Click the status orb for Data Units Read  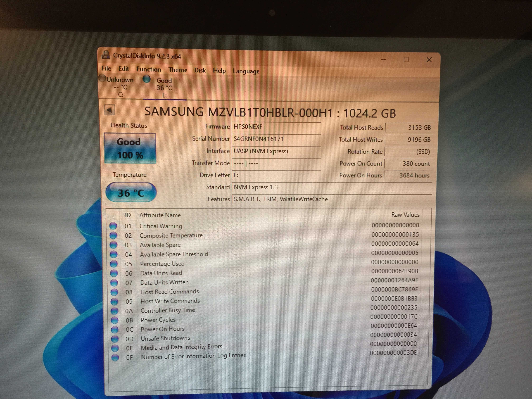pyautogui.click(x=114, y=273)
